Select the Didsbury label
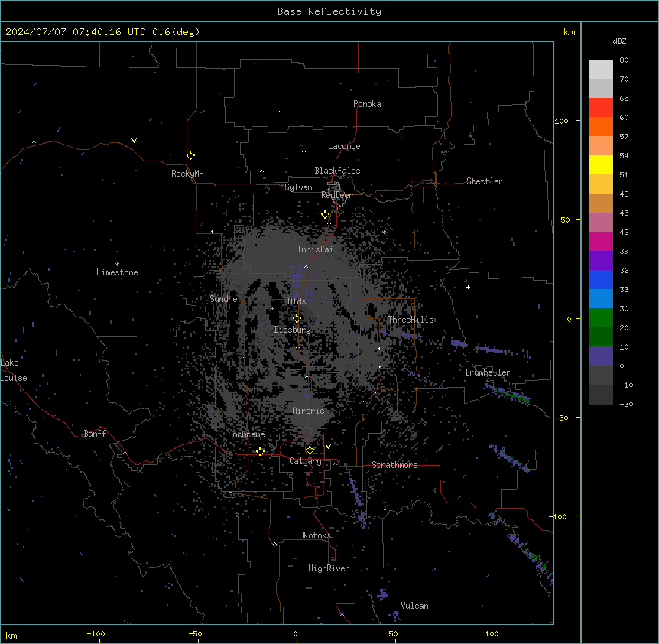 293,330
